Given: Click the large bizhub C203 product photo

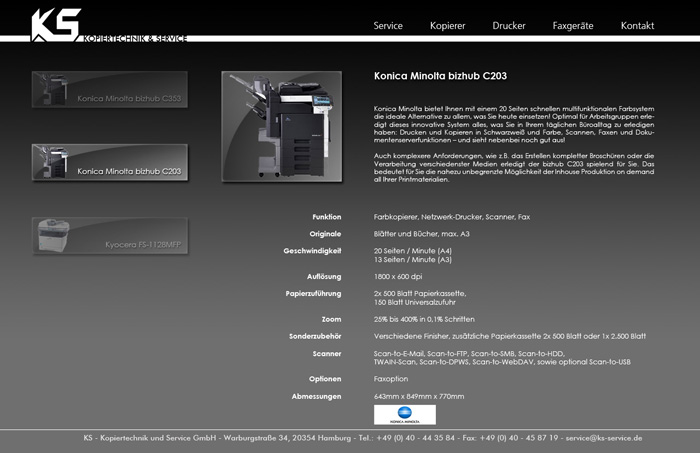Looking at the screenshot, I should click(x=282, y=125).
